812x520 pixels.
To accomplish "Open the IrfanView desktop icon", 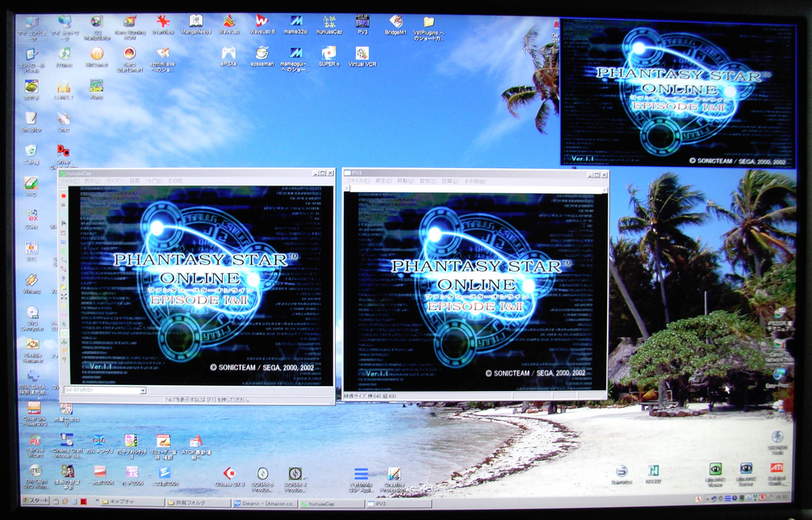I will pos(163,25).
